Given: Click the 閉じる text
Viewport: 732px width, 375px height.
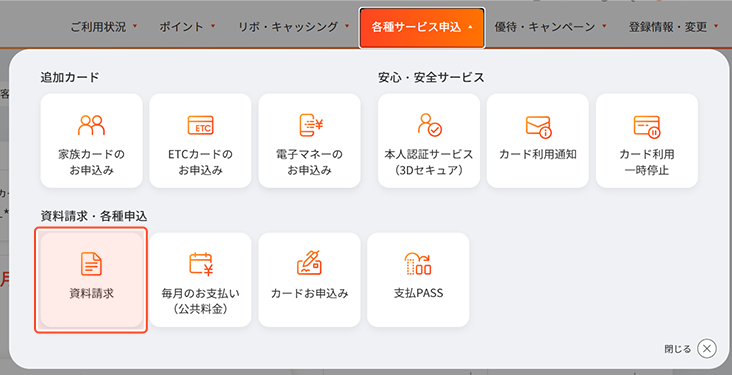Looking at the screenshot, I should [677, 349].
